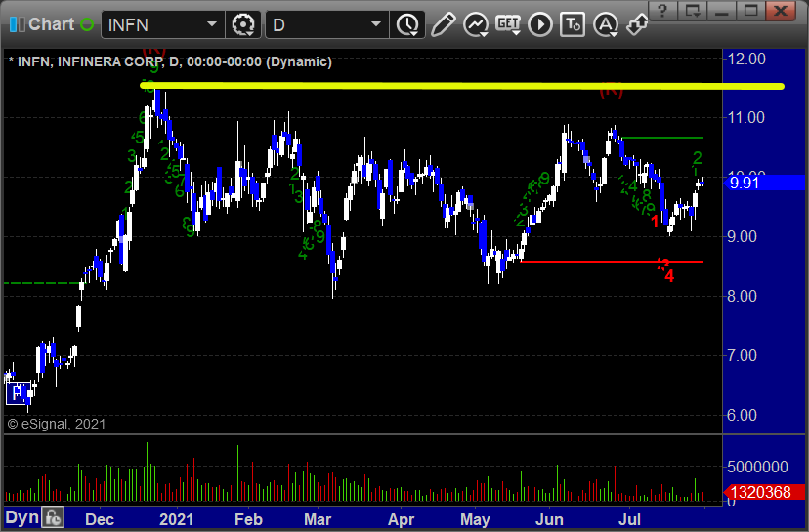The height and width of the screenshot is (532, 809).
Task: Click the blue chart window icon
Action: tap(17, 24)
